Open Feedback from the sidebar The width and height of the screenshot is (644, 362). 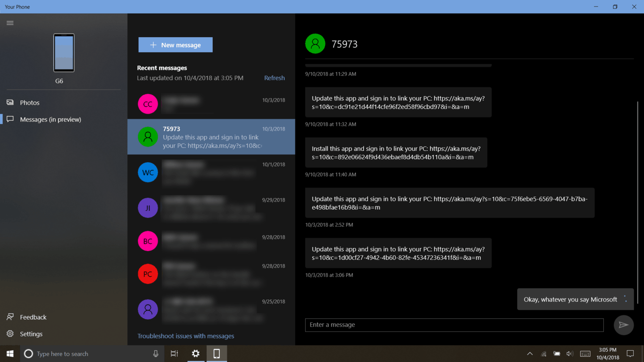coord(64,317)
